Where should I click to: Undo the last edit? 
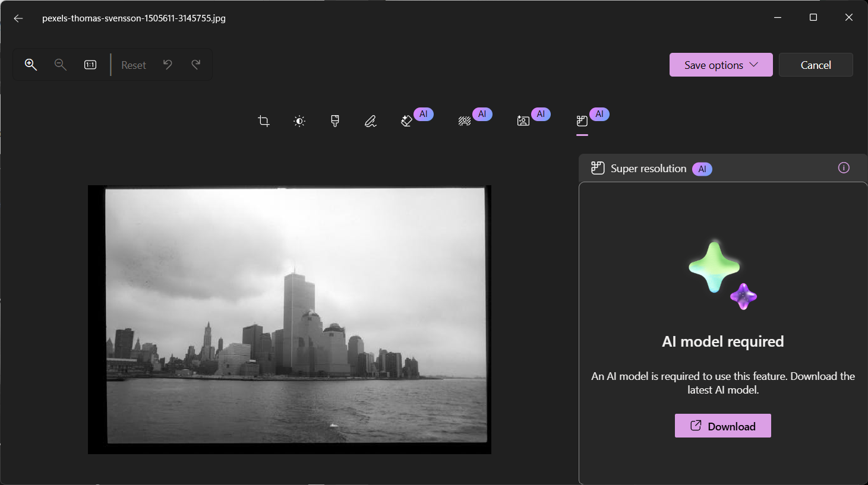tap(168, 65)
